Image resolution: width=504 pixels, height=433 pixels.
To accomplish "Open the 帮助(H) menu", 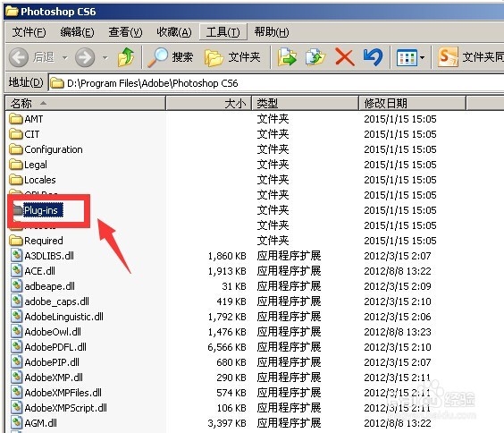I will tap(272, 32).
